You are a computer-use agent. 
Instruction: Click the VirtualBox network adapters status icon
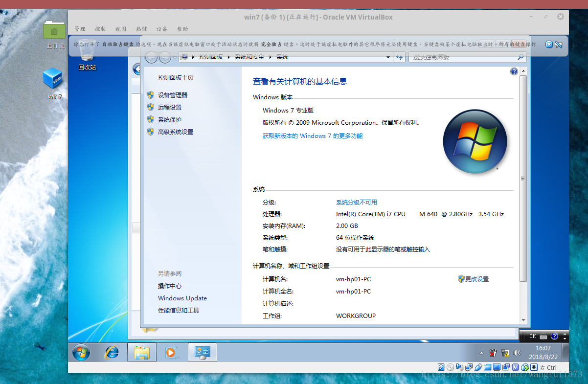[469, 367]
